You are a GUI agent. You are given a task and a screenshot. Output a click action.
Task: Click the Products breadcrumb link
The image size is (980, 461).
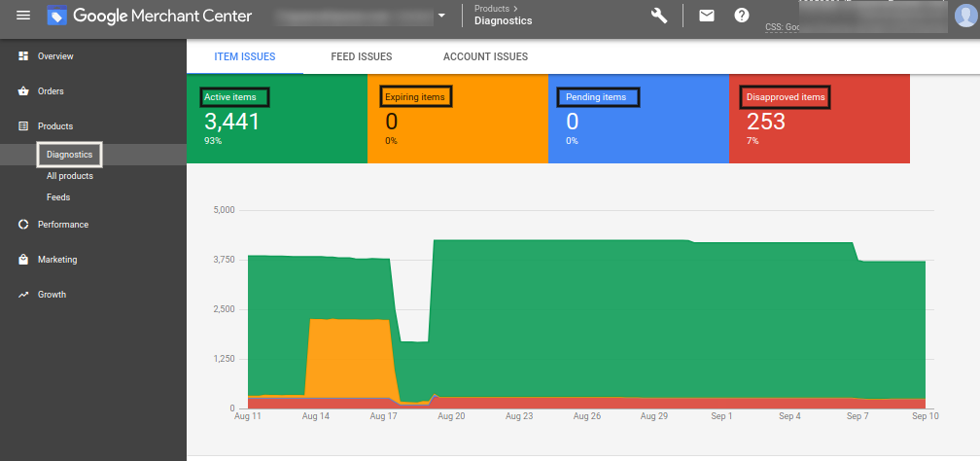tap(491, 9)
